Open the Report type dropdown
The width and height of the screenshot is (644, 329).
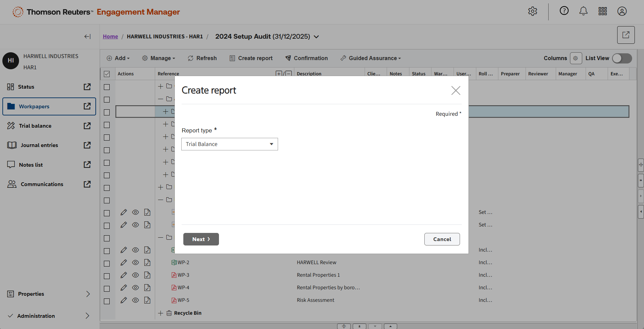229,144
